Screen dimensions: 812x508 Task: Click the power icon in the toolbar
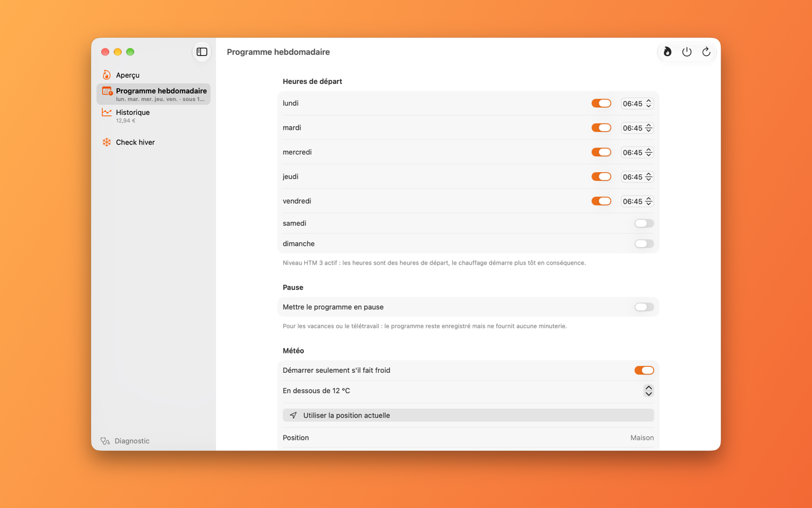(687, 52)
